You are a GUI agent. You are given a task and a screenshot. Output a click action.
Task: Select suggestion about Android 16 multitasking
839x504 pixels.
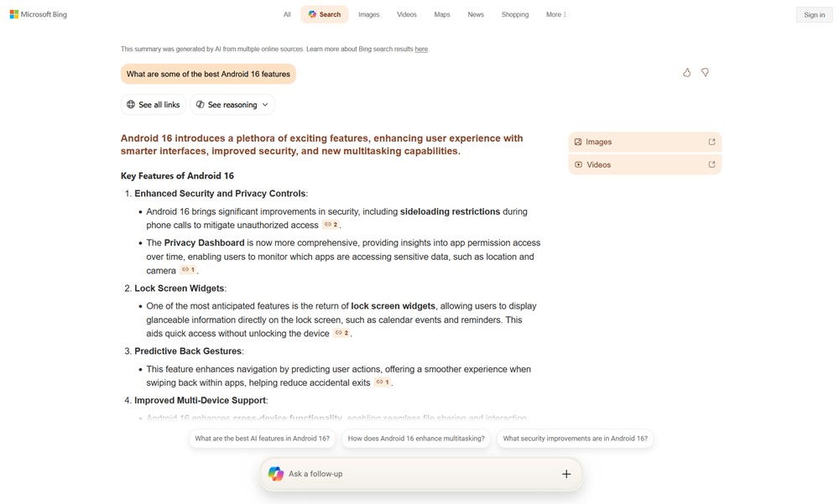415,438
